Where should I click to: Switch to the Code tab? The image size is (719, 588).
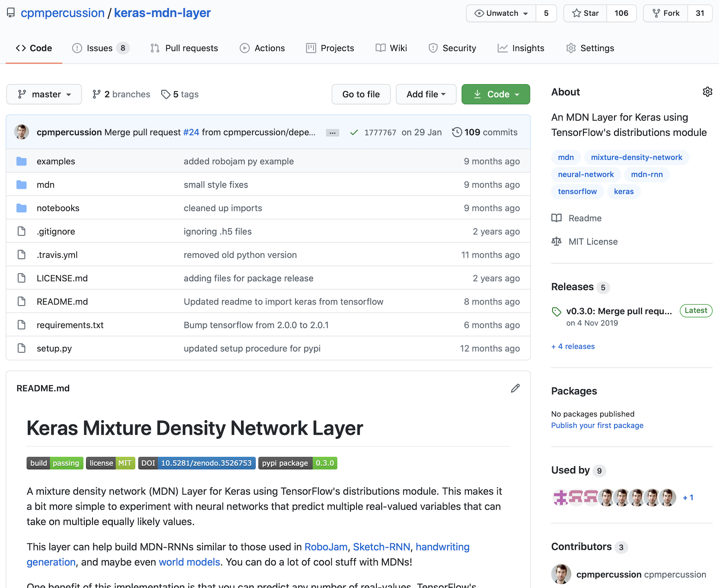click(x=34, y=48)
